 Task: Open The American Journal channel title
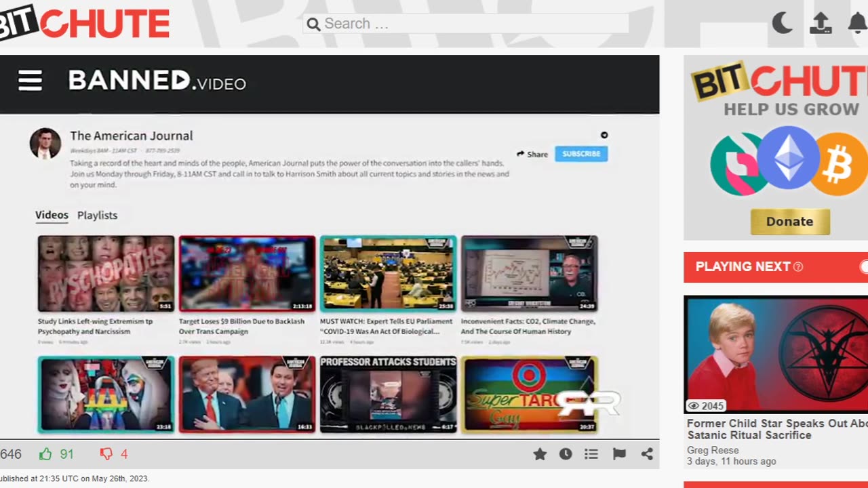click(132, 136)
